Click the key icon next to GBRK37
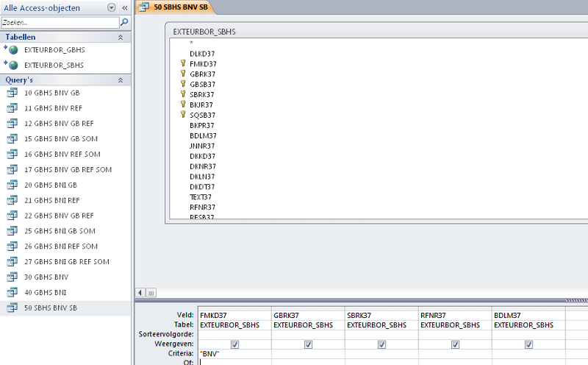The height and width of the screenshot is (365, 588). 183,74
